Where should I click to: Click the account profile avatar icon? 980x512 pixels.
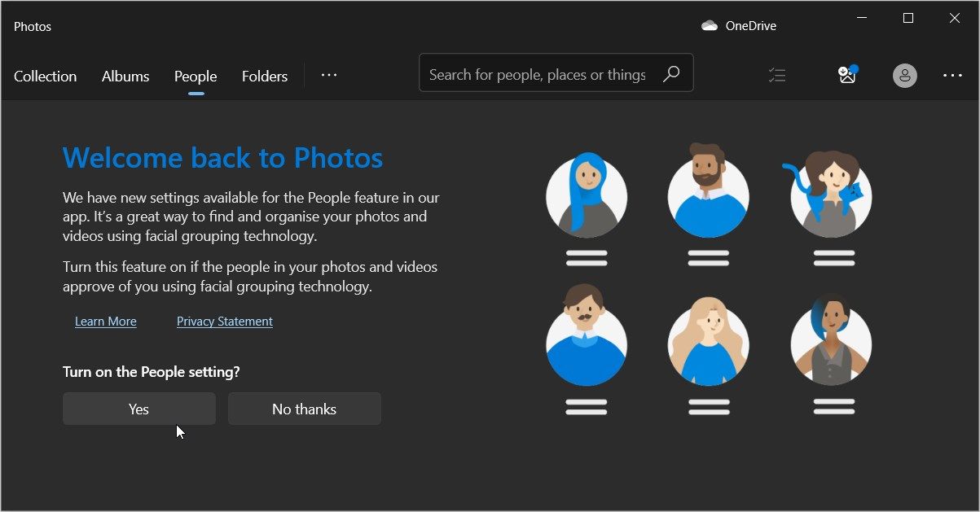(x=904, y=76)
